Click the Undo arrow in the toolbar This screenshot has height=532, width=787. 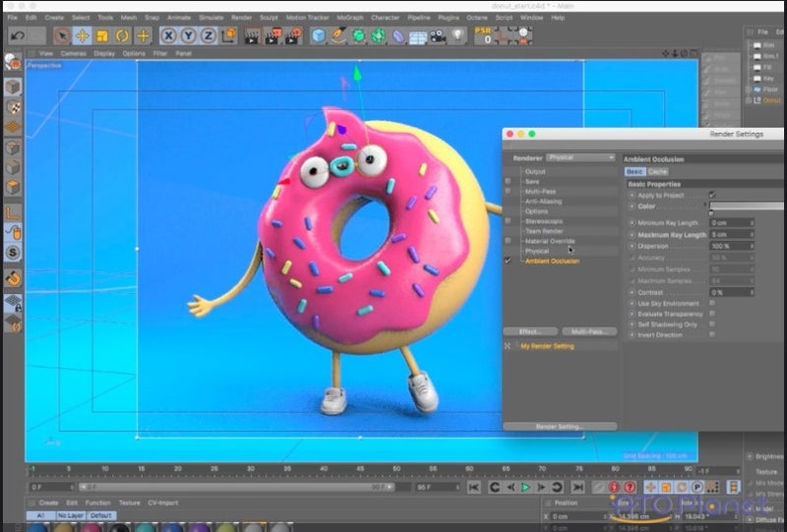coord(18,35)
